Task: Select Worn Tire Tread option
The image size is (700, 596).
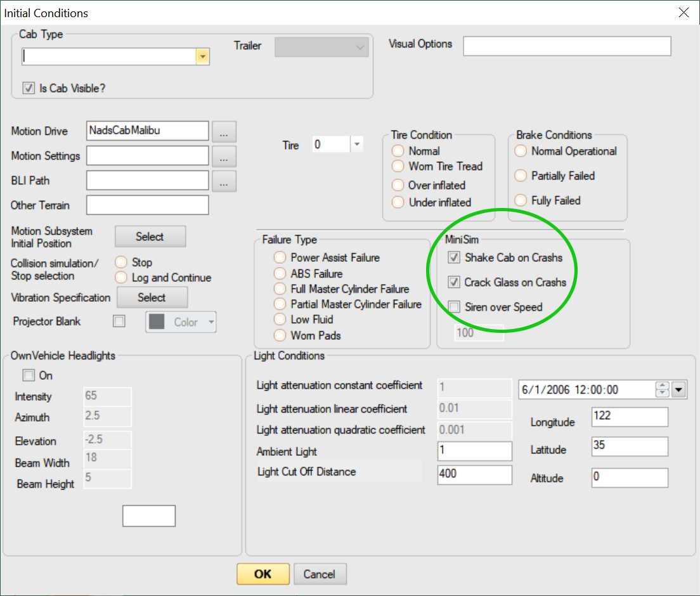Action: [x=398, y=166]
